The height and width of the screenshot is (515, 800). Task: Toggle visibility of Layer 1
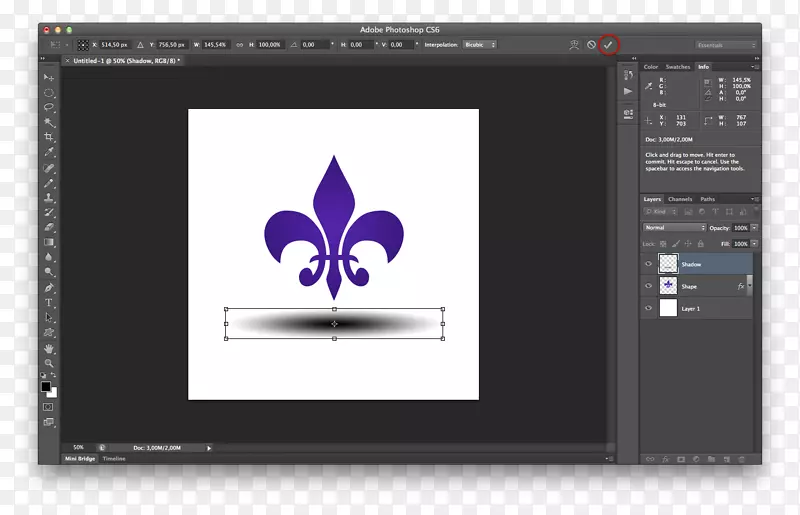click(649, 309)
